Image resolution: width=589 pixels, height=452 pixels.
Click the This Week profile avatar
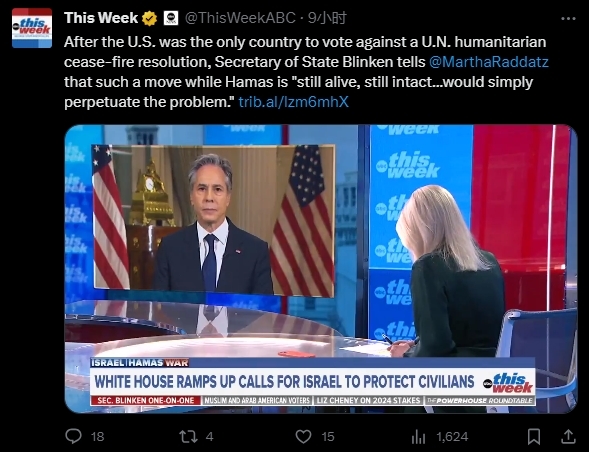32,28
